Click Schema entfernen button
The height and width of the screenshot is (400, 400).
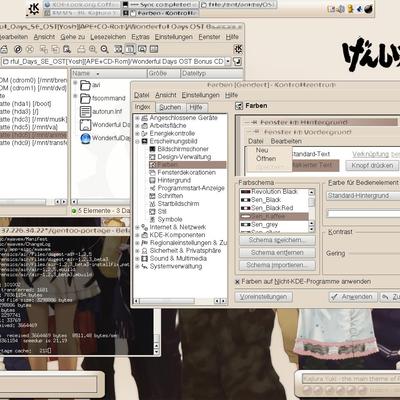point(277,253)
